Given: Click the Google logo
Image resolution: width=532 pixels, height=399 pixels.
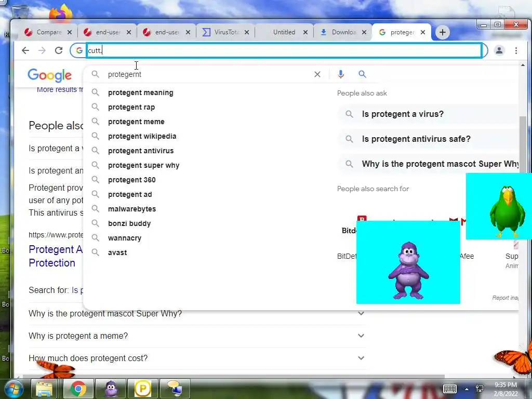Looking at the screenshot, I should 49,75.
